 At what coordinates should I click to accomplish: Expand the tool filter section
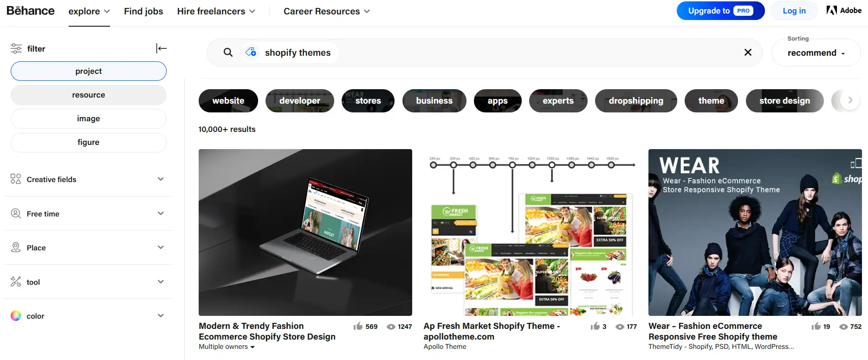88,282
